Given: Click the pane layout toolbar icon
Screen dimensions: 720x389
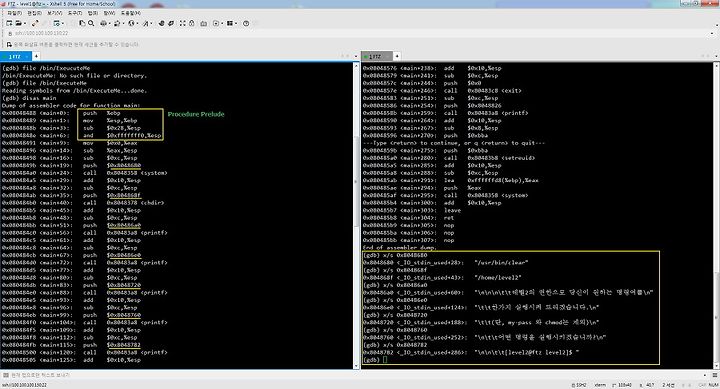Looking at the screenshot, I should [230, 23].
